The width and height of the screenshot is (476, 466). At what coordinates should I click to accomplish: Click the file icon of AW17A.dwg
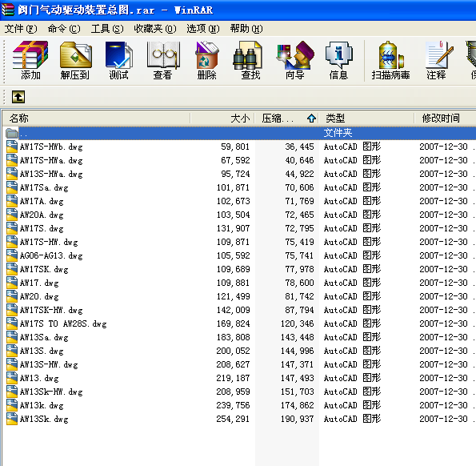[x=12, y=201]
